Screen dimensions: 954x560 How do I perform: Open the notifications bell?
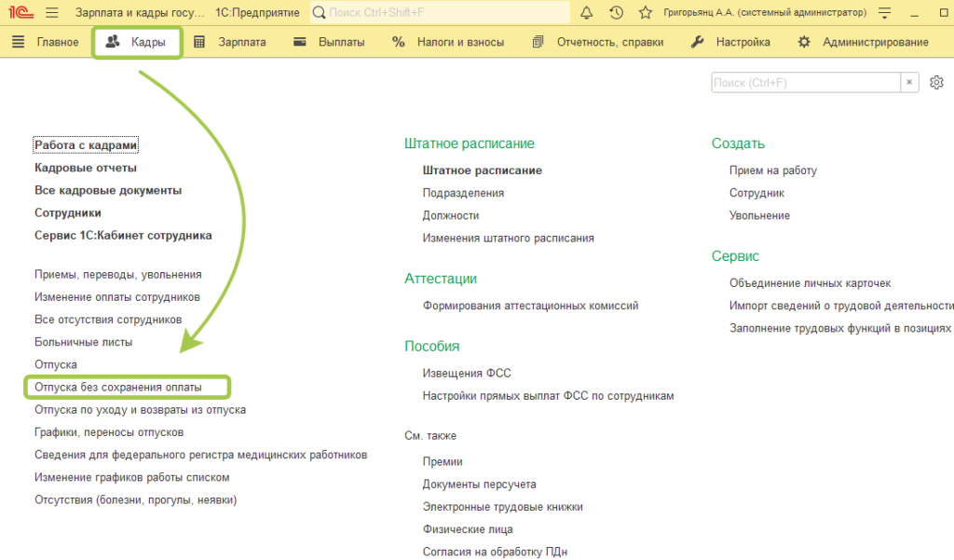(587, 13)
